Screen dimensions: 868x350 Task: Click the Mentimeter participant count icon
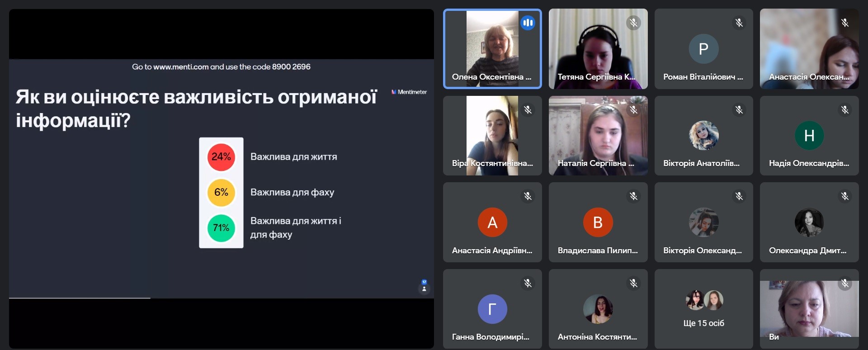pyautogui.click(x=424, y=286)
